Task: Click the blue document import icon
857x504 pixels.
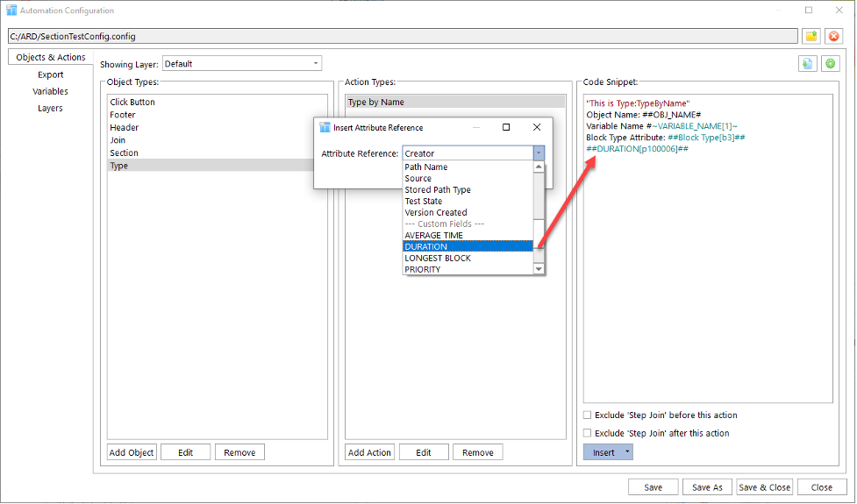Action: 807,64
